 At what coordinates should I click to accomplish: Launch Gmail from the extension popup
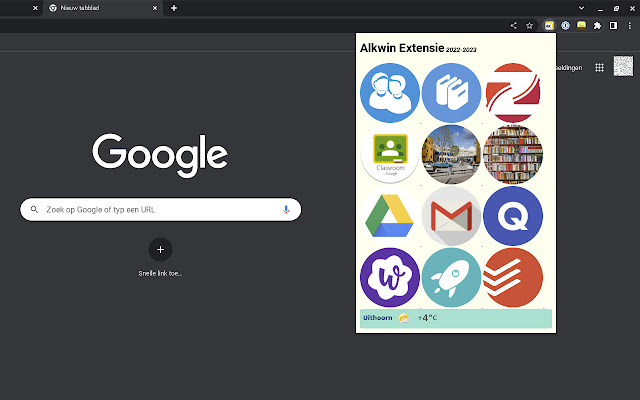[452, 216]
